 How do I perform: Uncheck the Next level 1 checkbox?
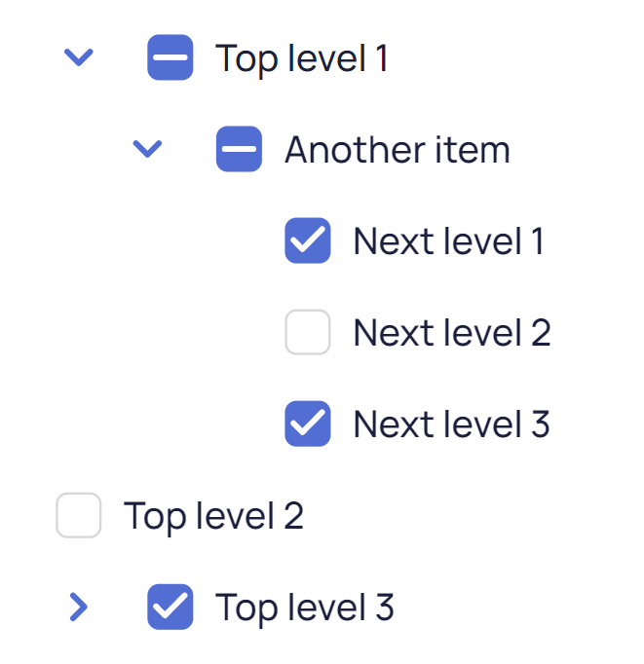[308, 240]
